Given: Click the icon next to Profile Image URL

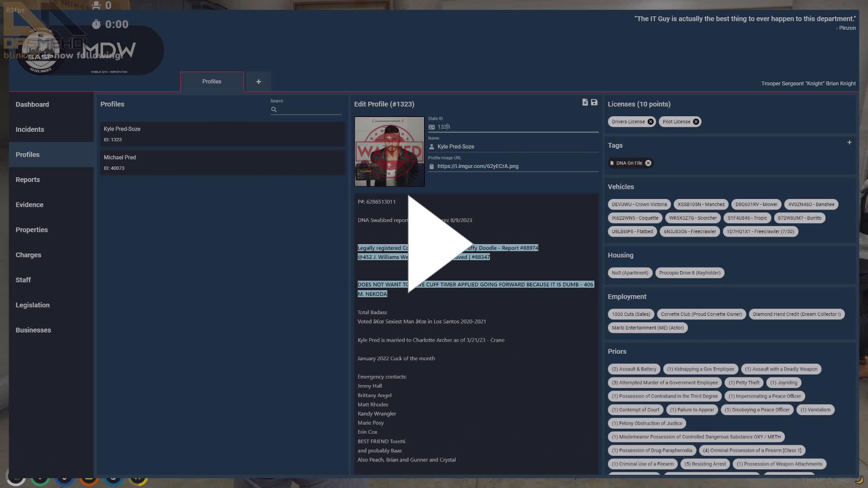Looking at the screenshot, I should click(x=431, y=166).
